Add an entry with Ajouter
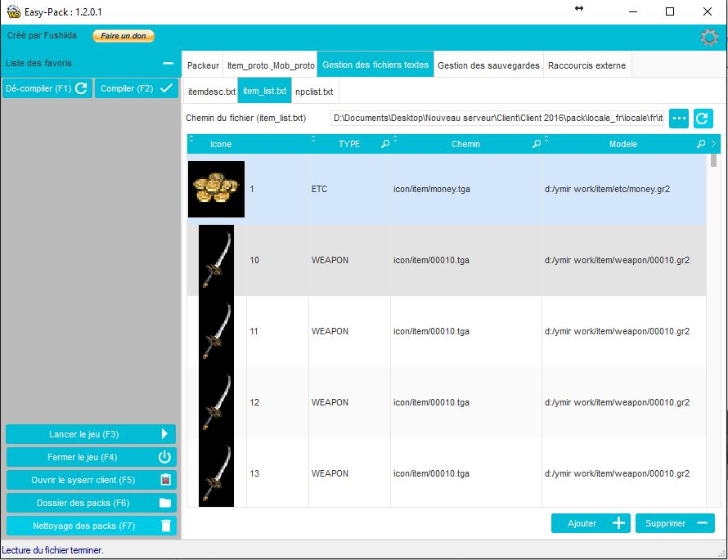The width and height of the screenshot is (728, 560). pyautogui.click(x=591, y=523)
